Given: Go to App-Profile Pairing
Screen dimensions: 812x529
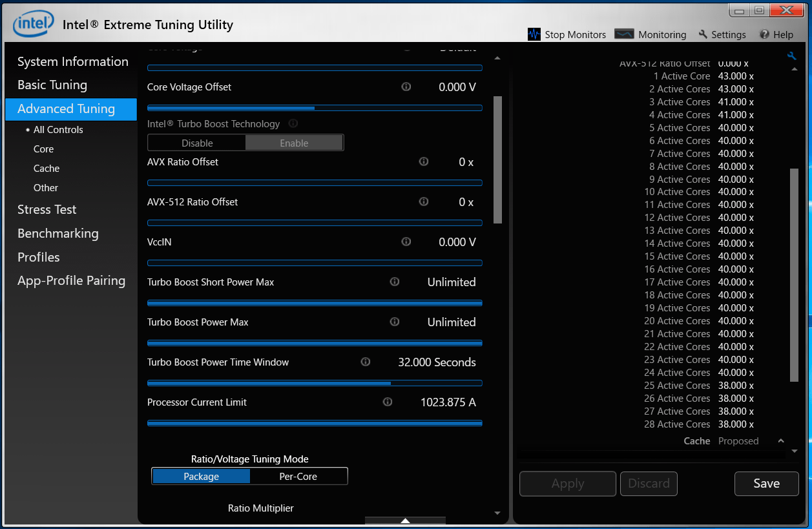Looking at the screenshot, I should pyautogui.click(x=71, y=280).
